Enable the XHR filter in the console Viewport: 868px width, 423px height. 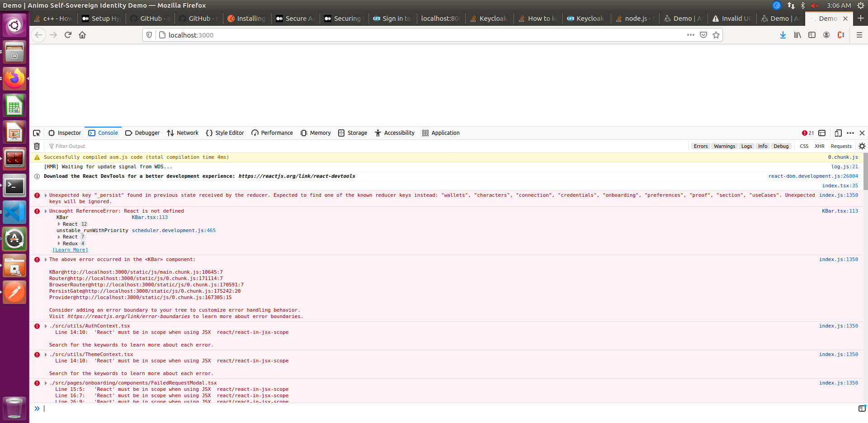(x=820, y=146)
